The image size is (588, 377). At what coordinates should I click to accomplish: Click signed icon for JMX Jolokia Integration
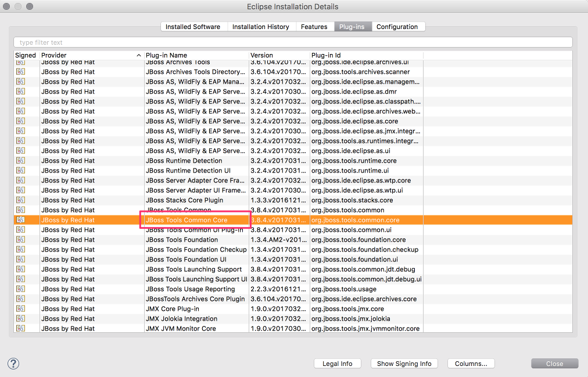pyautogui.click(x=20, y=318)
